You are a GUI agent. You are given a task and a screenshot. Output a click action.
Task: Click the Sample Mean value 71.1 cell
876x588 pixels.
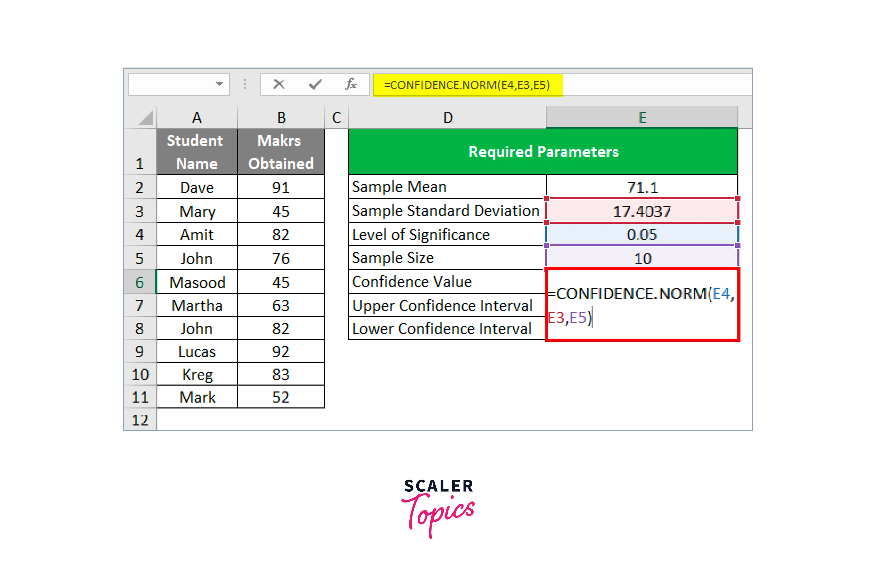click(x=642, y=187)
